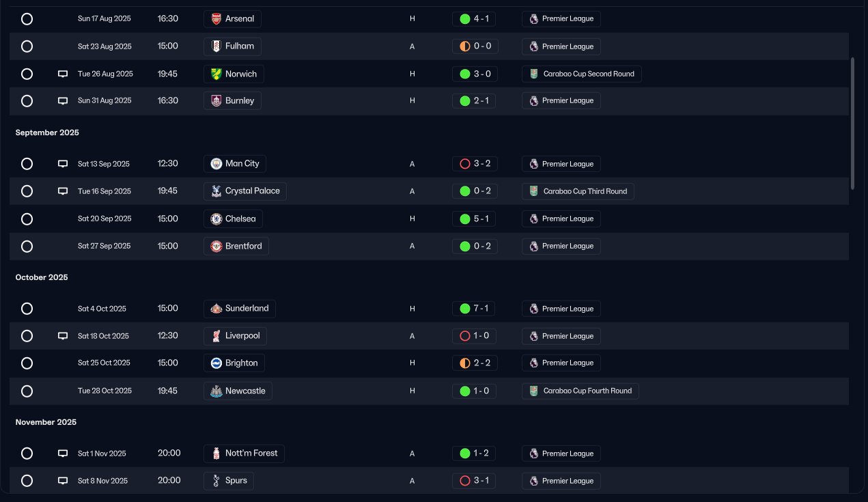This screenshot has height=502, width=868.
Task: Open the 3 - 2 Man City match result
Action: (475, 164)
